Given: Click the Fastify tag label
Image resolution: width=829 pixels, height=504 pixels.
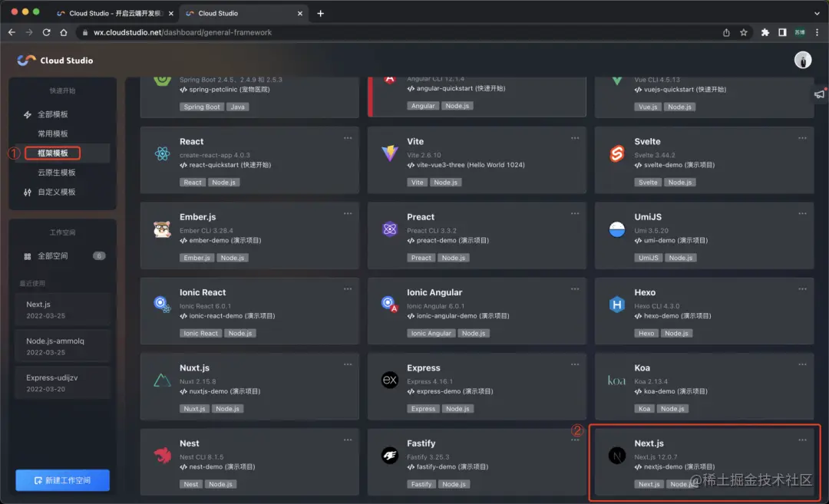Looking at the screenshot, I should [421, 484].
